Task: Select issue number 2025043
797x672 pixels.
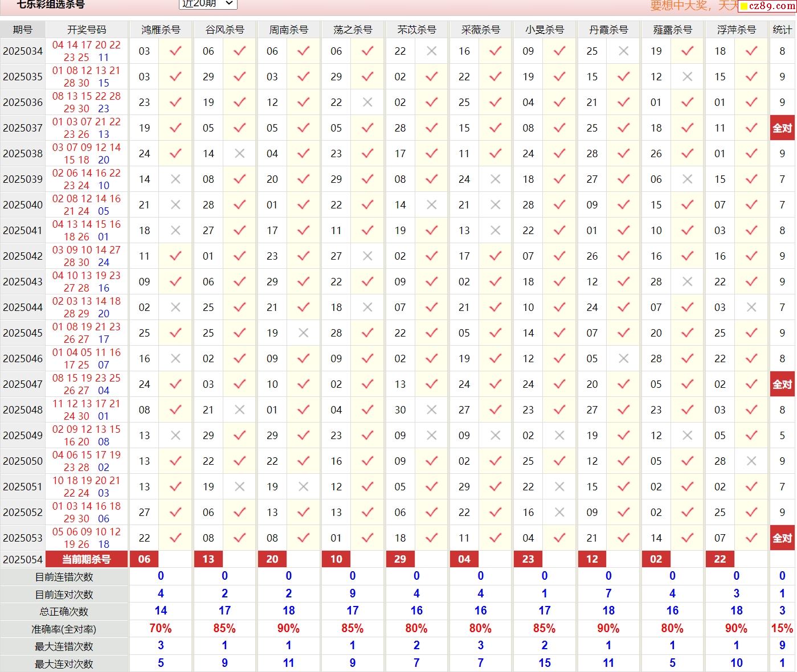Action: 23,282
